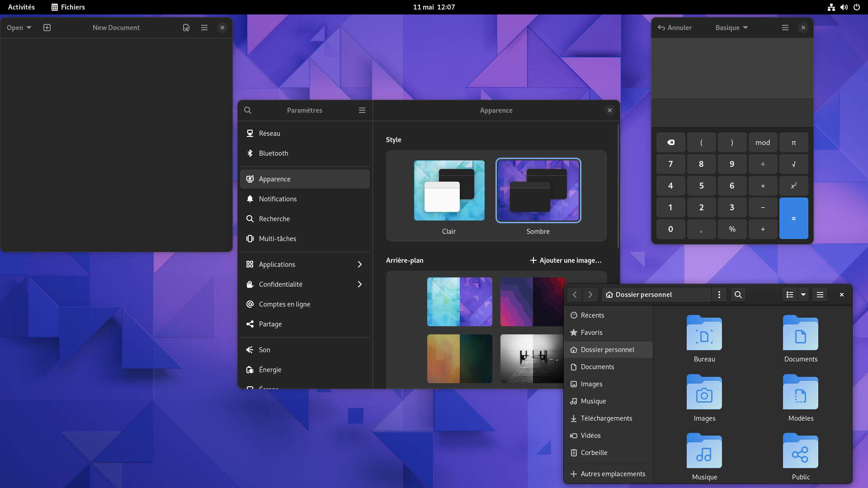The height and width of the screenshot is (488, 868).
Task: Click Ajouter une image… button
Action: pos(566,260)
